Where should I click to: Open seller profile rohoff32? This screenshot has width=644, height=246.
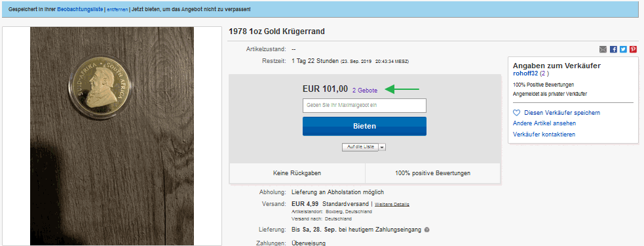(525, 73)
